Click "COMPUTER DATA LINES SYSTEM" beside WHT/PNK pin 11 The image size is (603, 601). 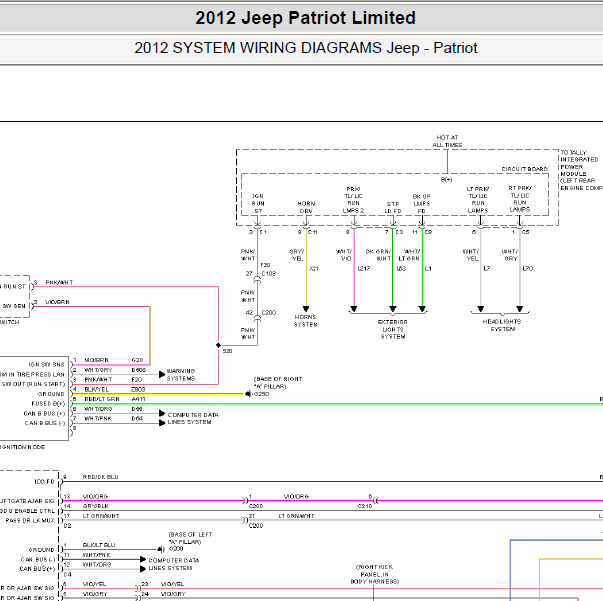point(174,564)
